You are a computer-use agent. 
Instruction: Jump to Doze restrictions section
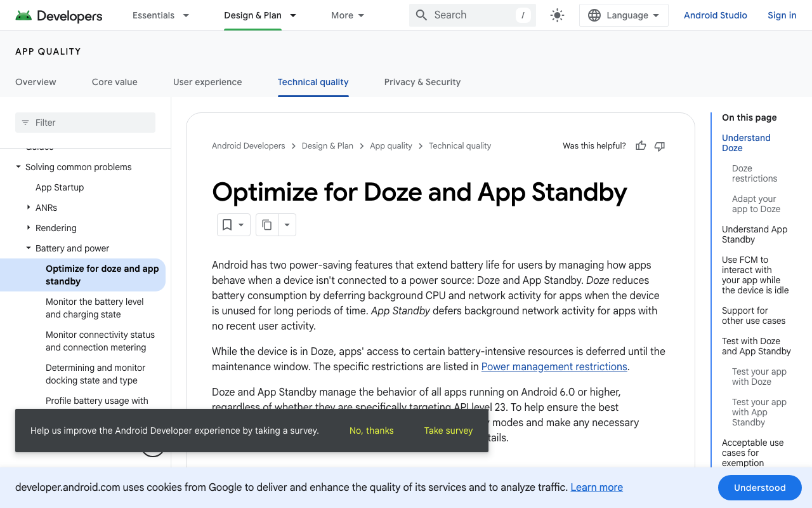click(754, 173)
